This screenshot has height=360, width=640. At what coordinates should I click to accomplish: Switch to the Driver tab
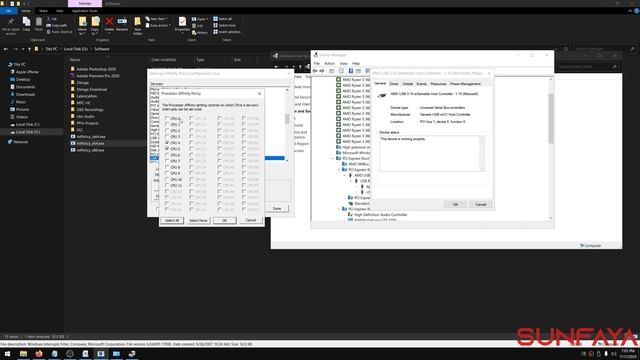pyautogui.click(x=394, y=84)
